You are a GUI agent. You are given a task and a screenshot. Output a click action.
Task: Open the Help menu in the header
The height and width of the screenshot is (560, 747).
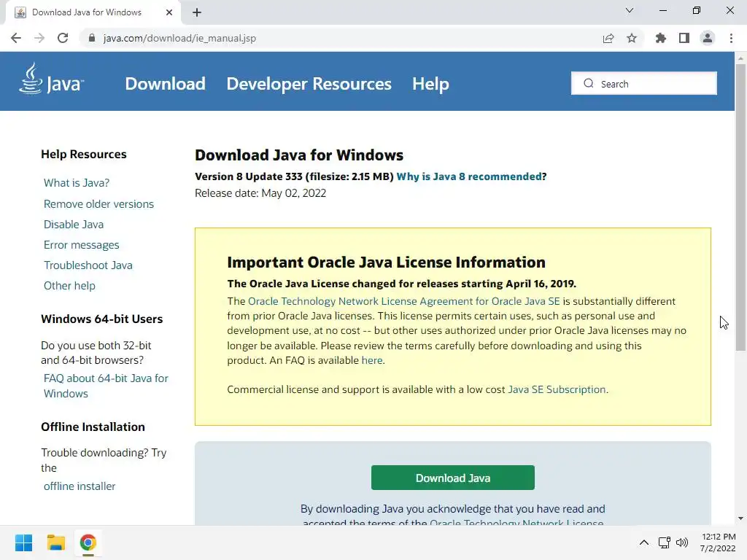click(x=430, y=84)
